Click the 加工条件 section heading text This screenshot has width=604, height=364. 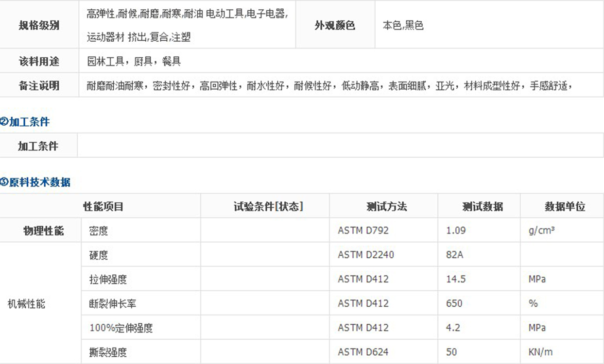coord(29,122)
